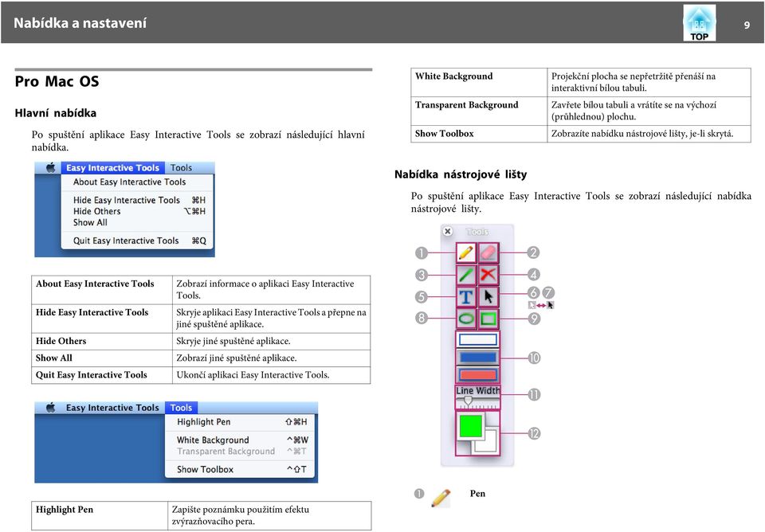The width and height of the screenshot is (765, 532).
Task: Select Hide Easy Interactive Tools menu entry
Action: tap(138, 200)
